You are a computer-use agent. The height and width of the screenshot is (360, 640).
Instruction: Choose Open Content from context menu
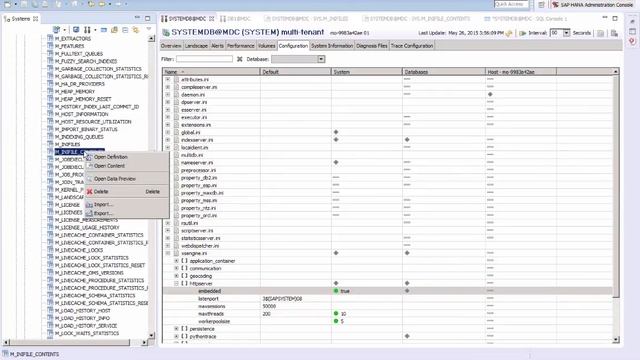click(x=109, y=166)
